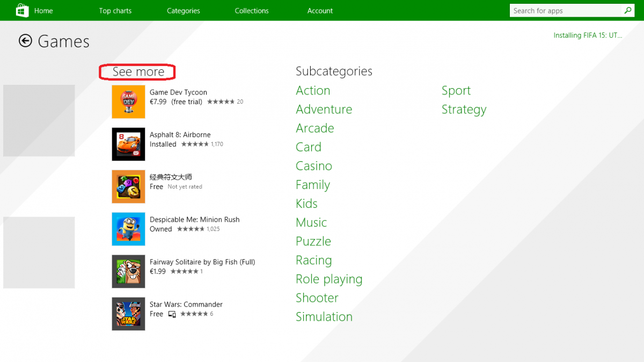Click the search magnifier icon
The width and height of the screenshot is (644, 362).
(x=628, y=10)
